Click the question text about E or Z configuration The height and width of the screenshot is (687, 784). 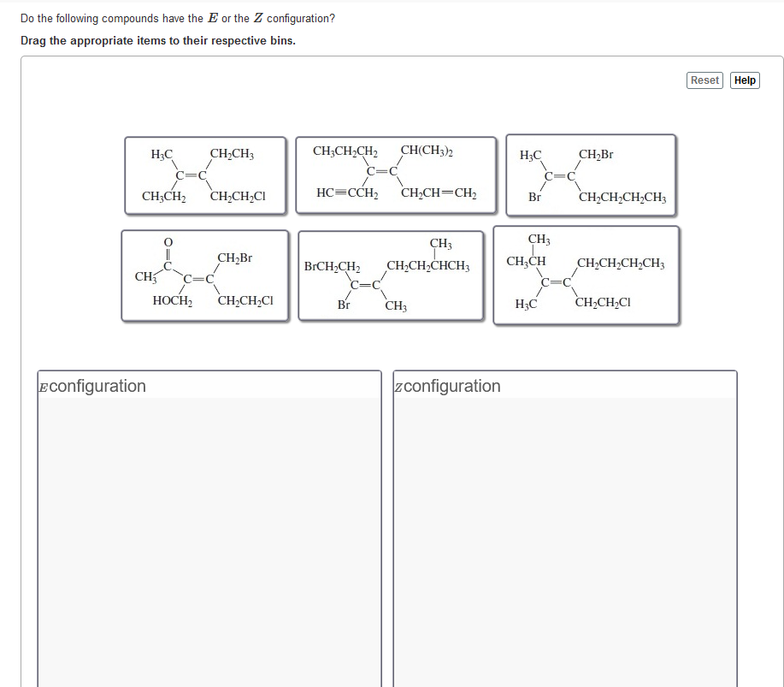(178, 18)
